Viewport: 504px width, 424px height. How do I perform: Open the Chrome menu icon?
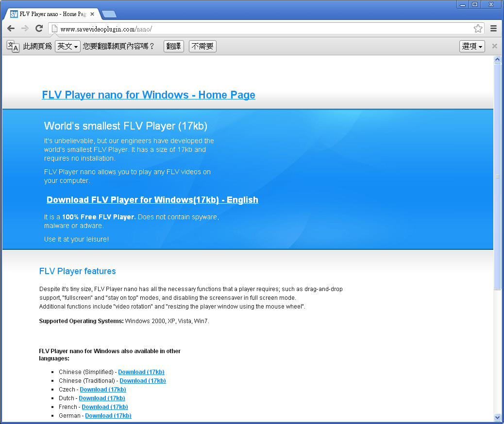pos(493,28)
